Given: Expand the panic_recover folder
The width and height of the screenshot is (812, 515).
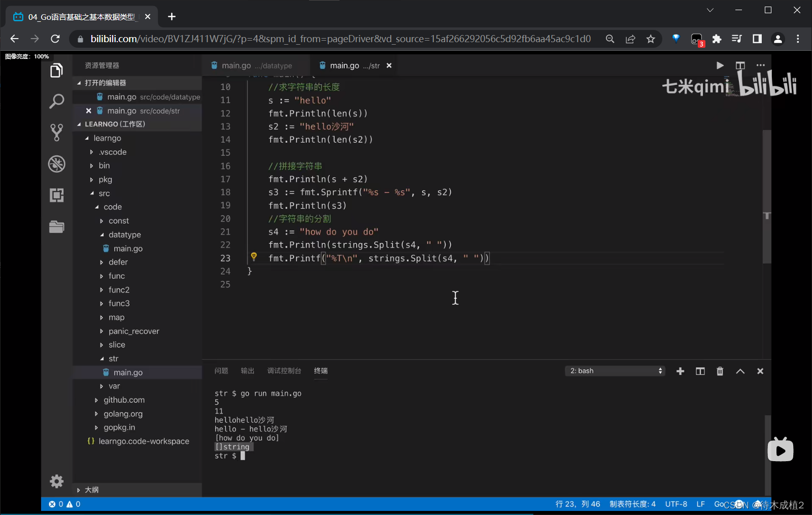Looking at the screenshot, I should (x=101, y=331).
